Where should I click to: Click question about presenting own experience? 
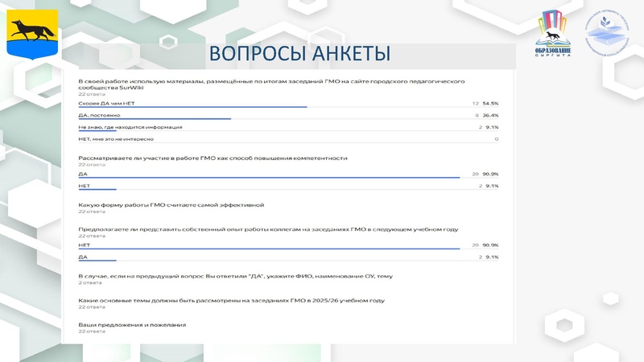click(x=268, y=229)
